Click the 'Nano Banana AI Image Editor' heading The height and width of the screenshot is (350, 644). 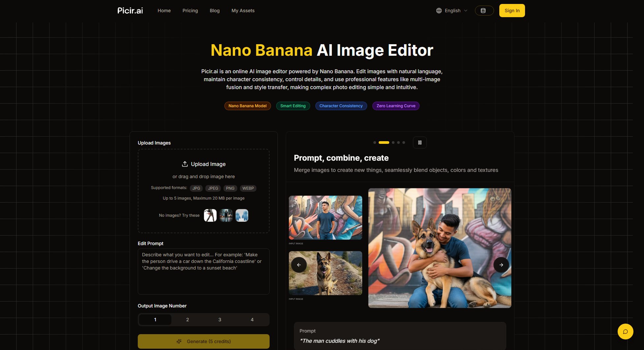tap(322, 50)
